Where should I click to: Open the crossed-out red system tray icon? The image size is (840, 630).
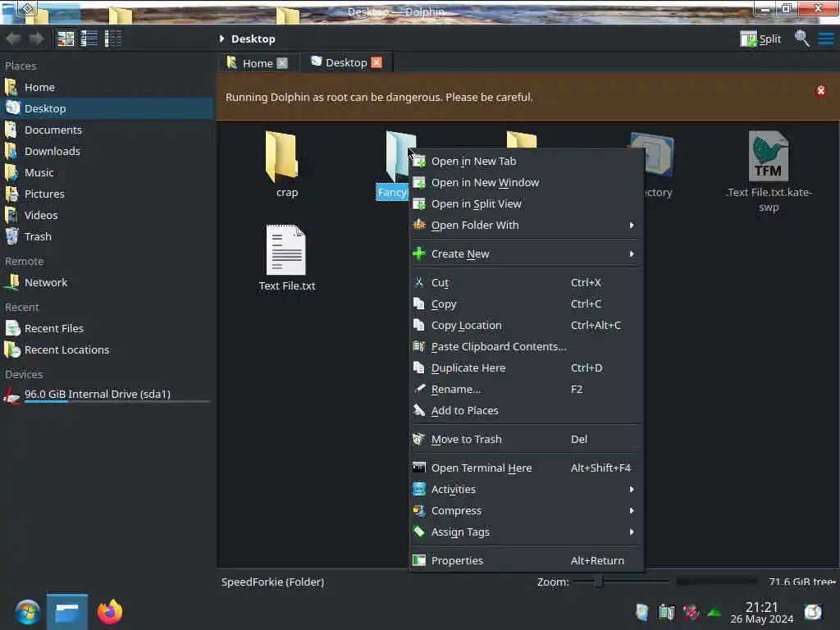coord(691,612)
